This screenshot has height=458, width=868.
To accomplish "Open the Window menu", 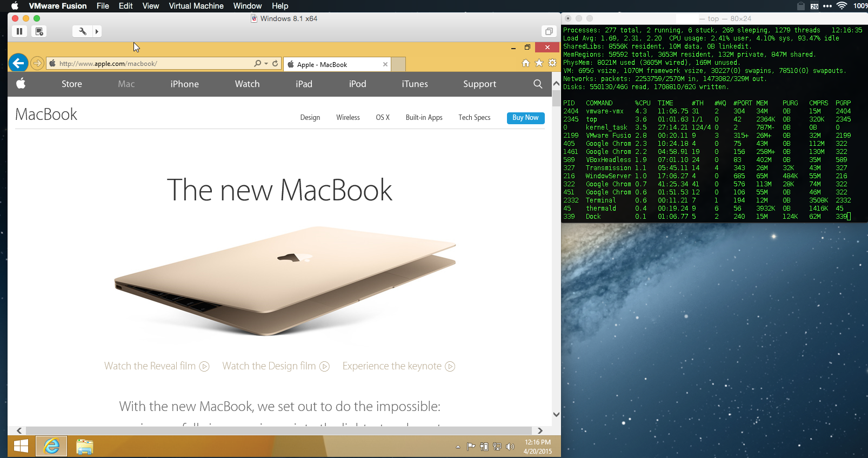I will pos(248,6).
